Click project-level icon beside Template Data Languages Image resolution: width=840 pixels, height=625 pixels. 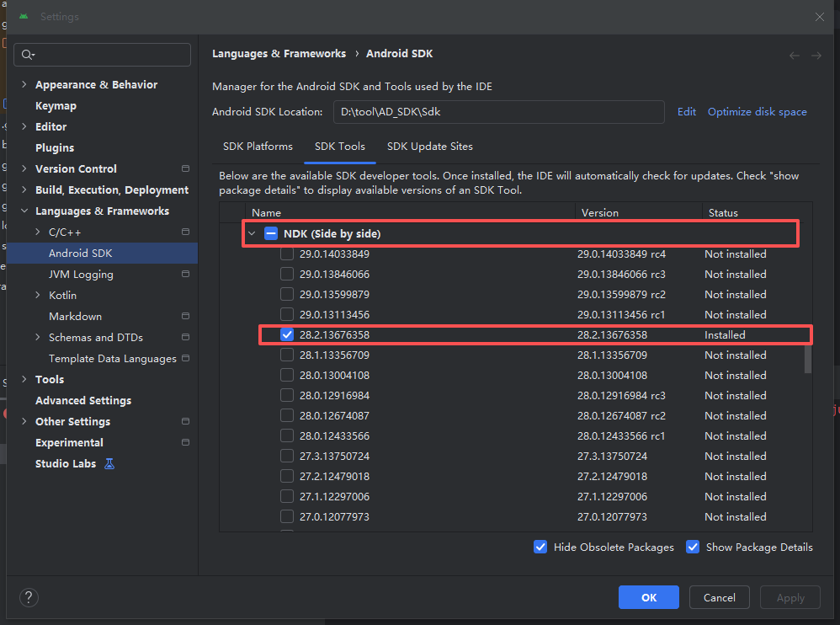(185, 358)
